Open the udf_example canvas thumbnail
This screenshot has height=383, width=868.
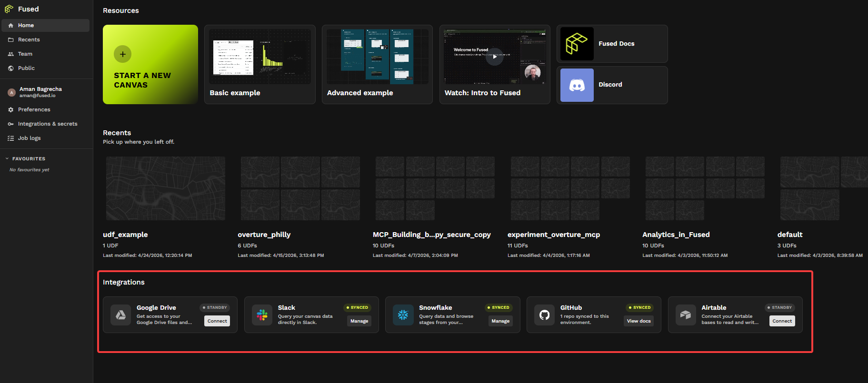pos(165,188)
